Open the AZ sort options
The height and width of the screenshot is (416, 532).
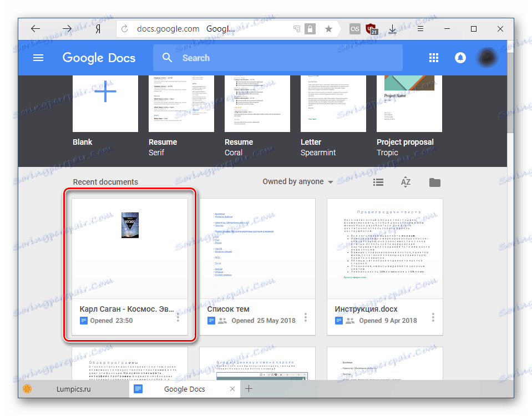(406, 182)
